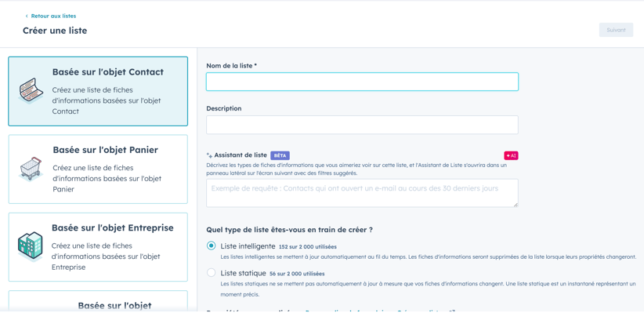This screenshot has height=313, width=644.
Task: Click the back chevron before Retour aux listes
Action: coord(27,16)
